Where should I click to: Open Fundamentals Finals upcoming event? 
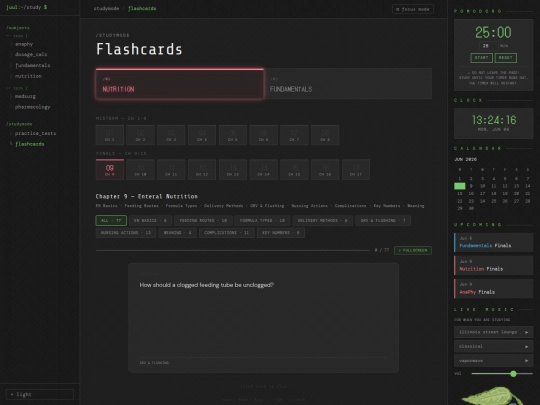pyautogui.click(x=493, y=242)
